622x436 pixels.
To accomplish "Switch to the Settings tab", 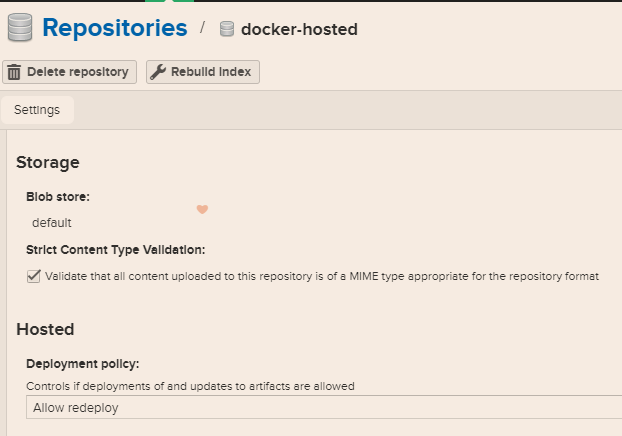I will tap(37, 110).
